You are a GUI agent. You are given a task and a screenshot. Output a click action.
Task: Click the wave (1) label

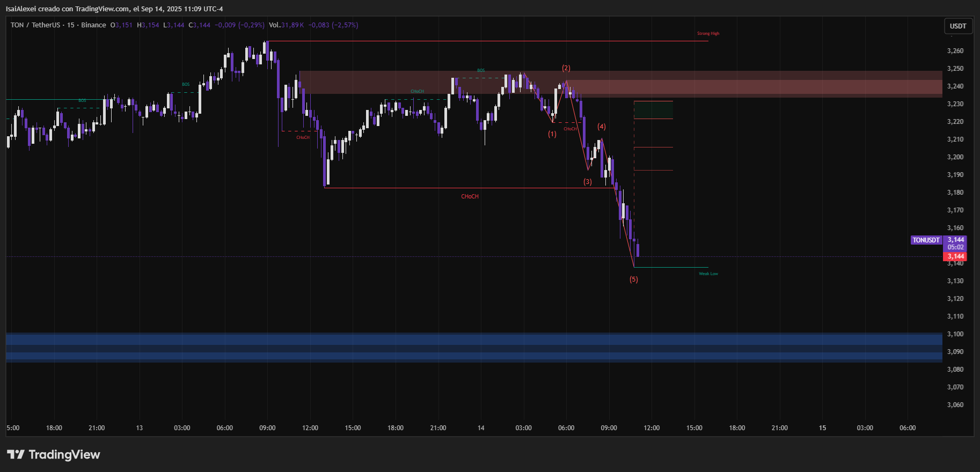(552, 134)
